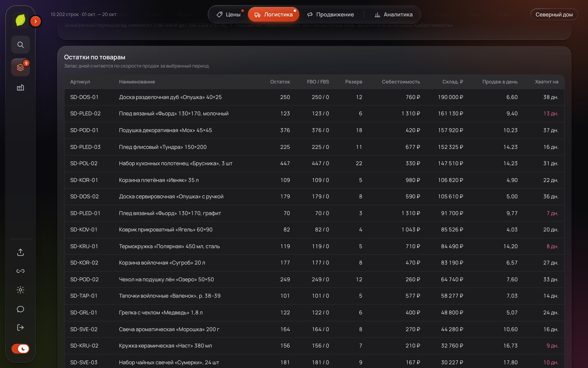Click the Северный дом account button

[x=554, y=14]
